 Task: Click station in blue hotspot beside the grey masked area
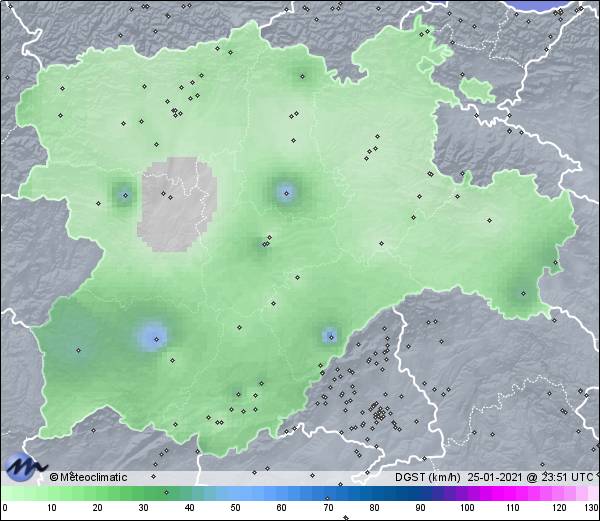[125, 195]
